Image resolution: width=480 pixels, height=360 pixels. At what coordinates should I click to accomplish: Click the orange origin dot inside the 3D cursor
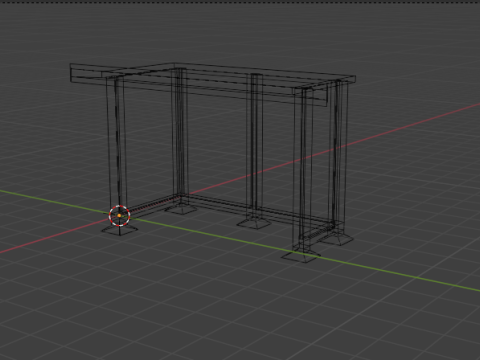119,216
